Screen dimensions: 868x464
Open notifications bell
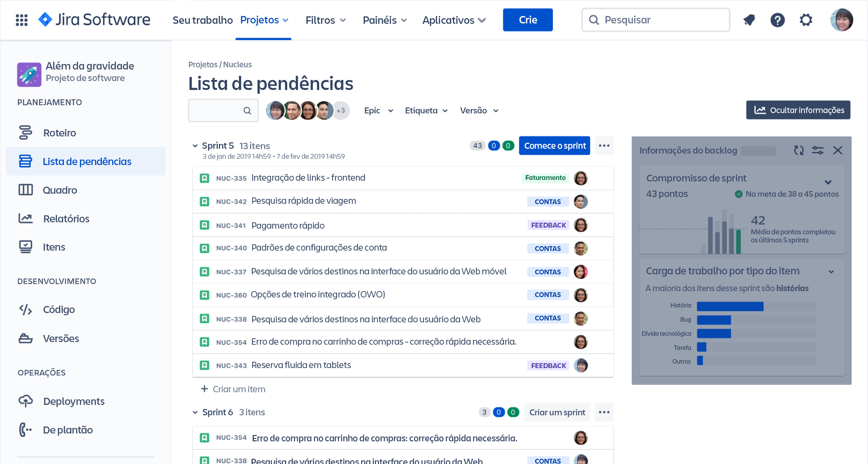[749, 20]
